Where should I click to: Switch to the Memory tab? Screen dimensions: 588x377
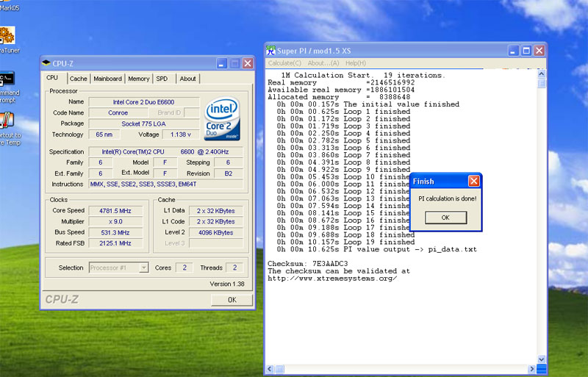(138, 79)
